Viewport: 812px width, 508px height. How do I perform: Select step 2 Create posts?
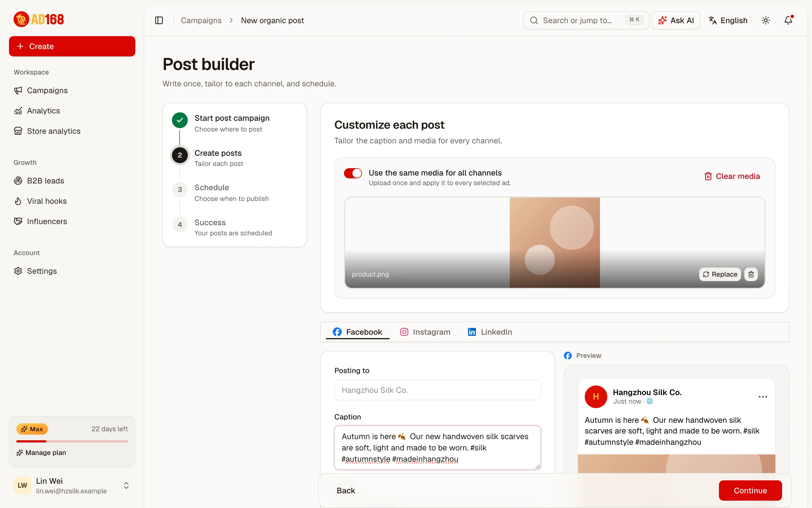point(235,158)
